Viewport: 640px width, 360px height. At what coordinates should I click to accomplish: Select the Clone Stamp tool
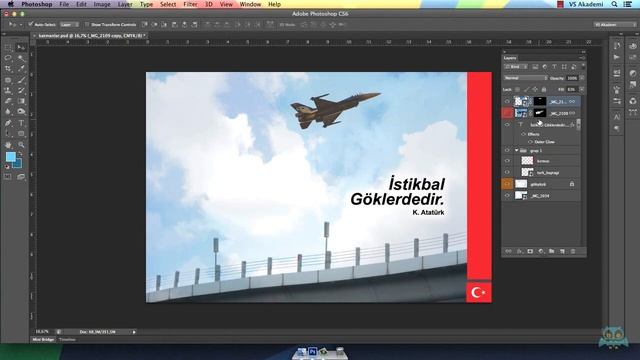8,91
